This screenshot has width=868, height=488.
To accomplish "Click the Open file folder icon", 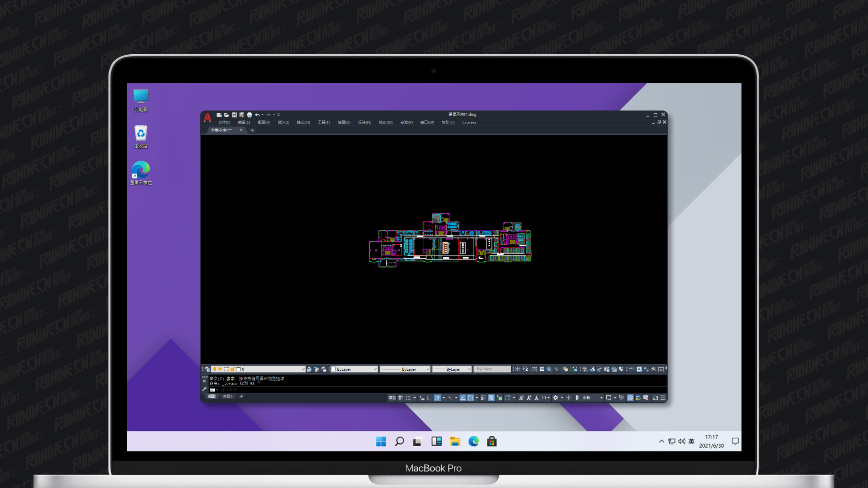I will click(226, 115).
